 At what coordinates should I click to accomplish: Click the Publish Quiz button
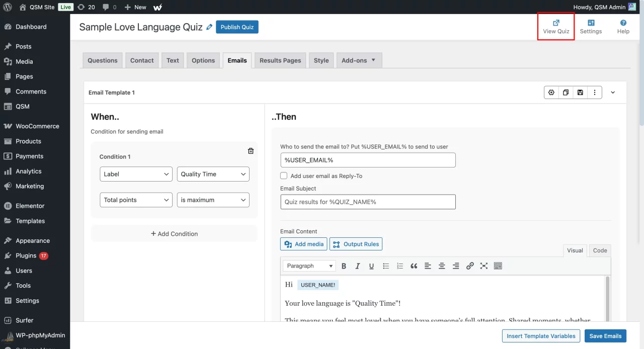click(x=237, y=27)
